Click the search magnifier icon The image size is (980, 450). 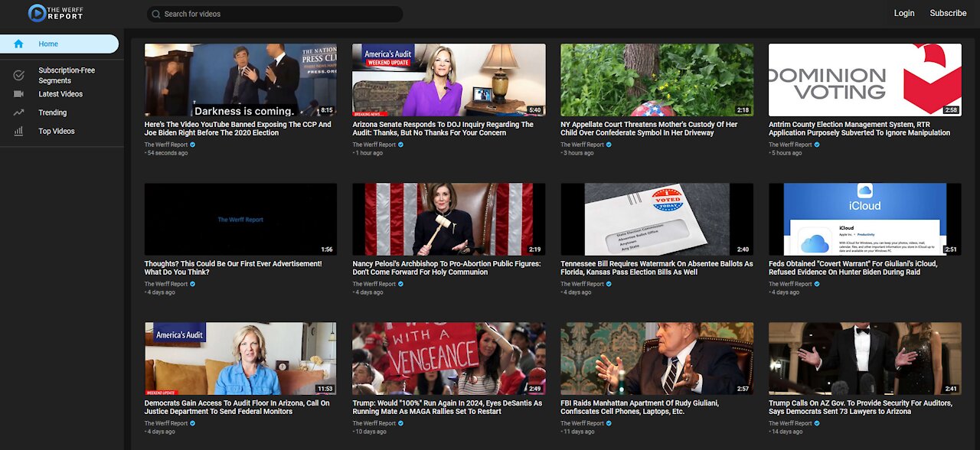pyautogui.click(x=156, y=14)
